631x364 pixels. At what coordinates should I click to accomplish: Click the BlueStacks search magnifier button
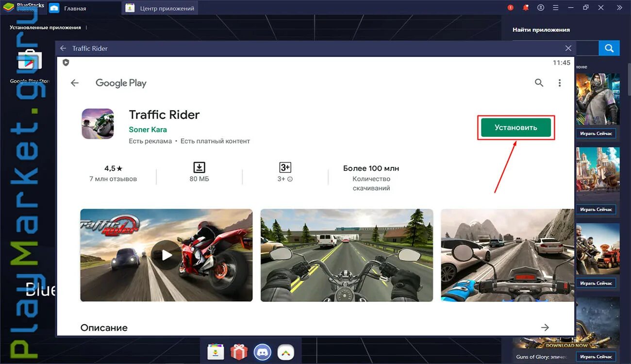tap(609, 48)
